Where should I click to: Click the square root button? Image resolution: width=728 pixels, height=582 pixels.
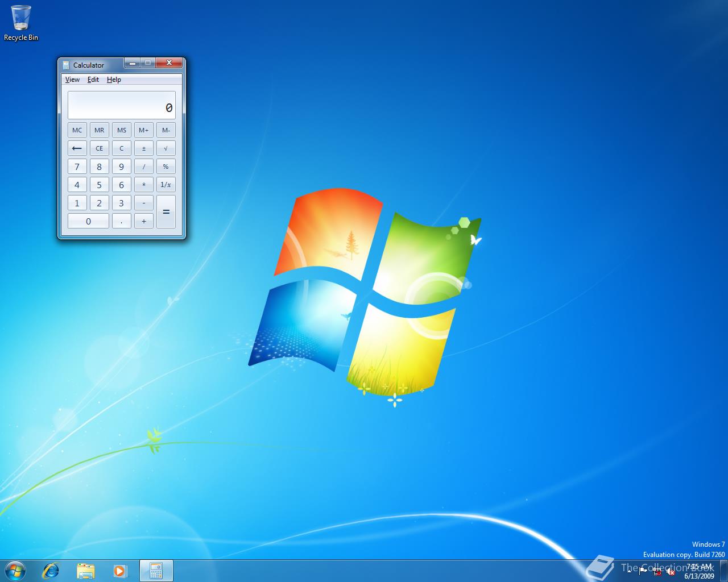(166, 148)
